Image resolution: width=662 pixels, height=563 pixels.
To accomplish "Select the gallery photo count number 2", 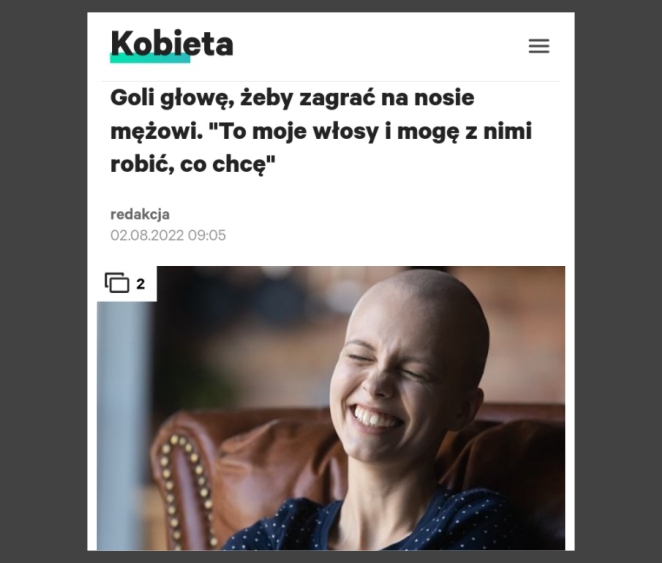I will coord(141,284).
